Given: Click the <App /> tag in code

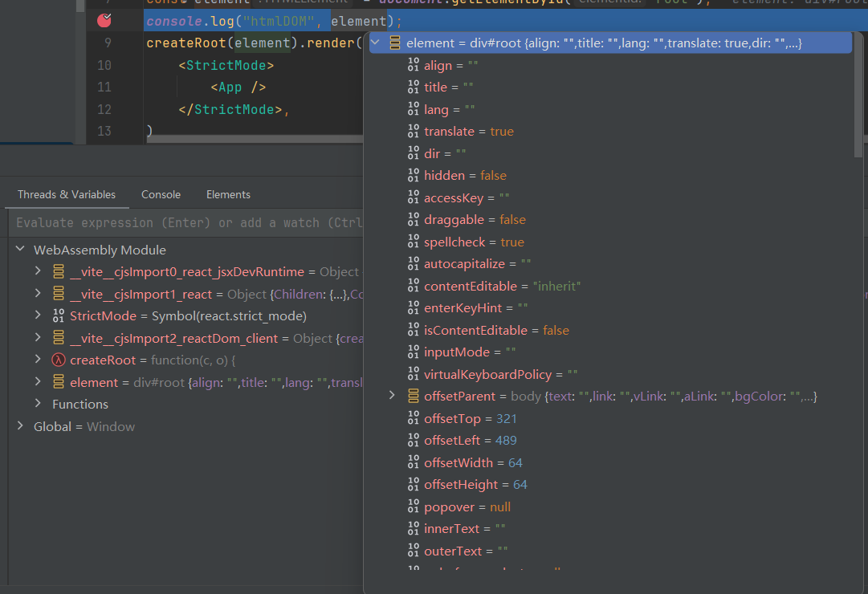Looking at the screenshot, I should tap(238, 87).
